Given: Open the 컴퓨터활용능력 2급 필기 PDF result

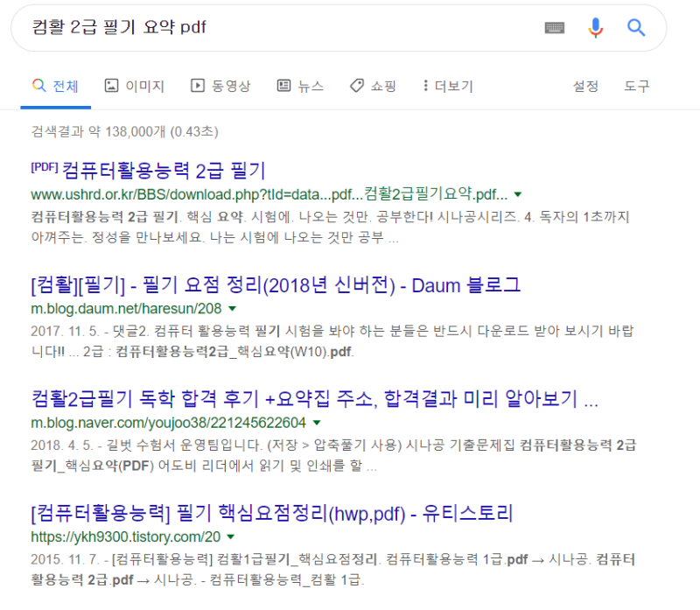Looking at the screenshot, I should [164, 171].
